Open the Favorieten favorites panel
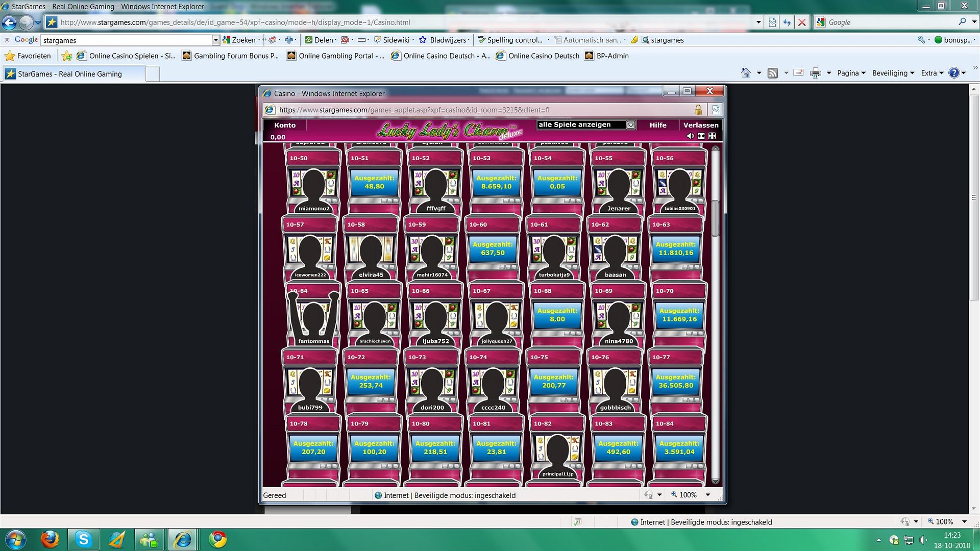 (x=28, y=56)
